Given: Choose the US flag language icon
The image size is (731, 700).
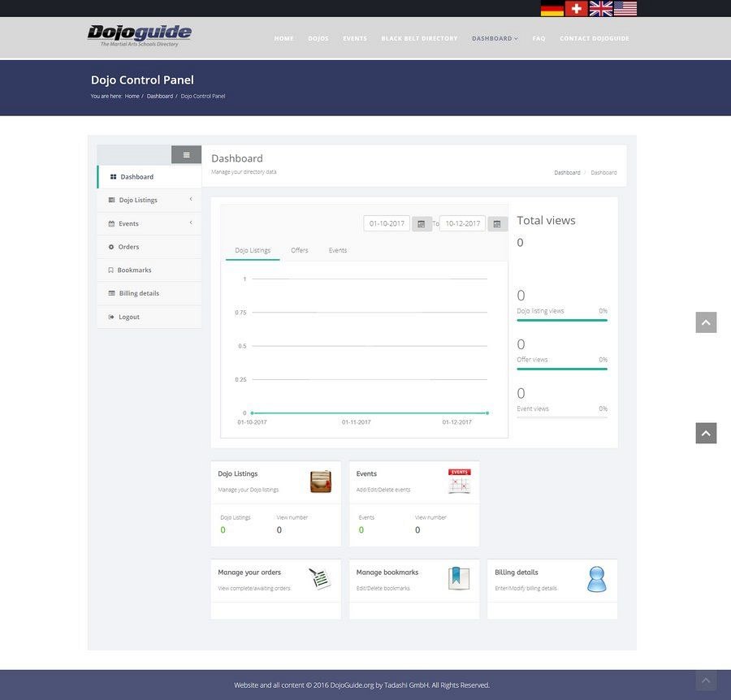Looking at the screenshot, I should (625, 9).
